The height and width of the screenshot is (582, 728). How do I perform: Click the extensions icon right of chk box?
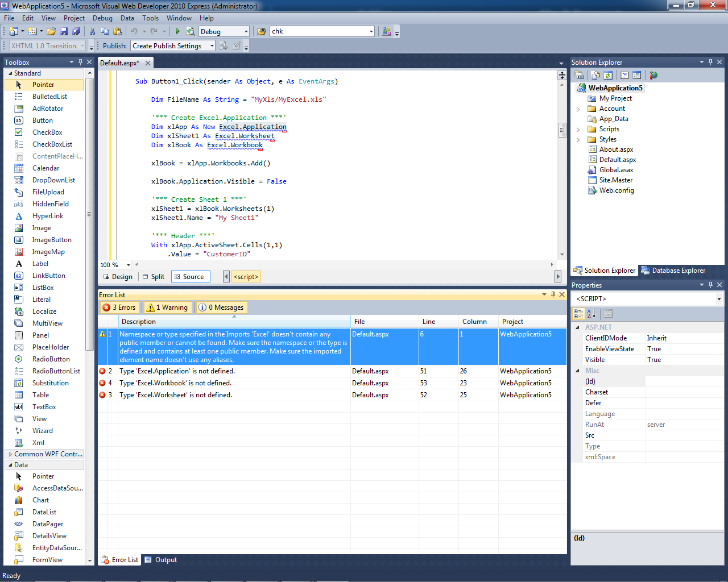tap(387, 31)
